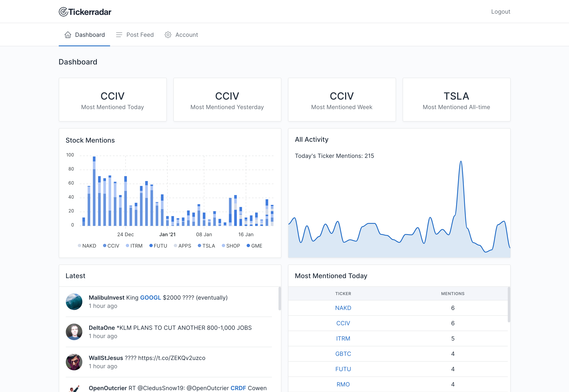Hide the GME series in chart legend
The height and width of the screenshot is (392, 569).
(254, 246)
